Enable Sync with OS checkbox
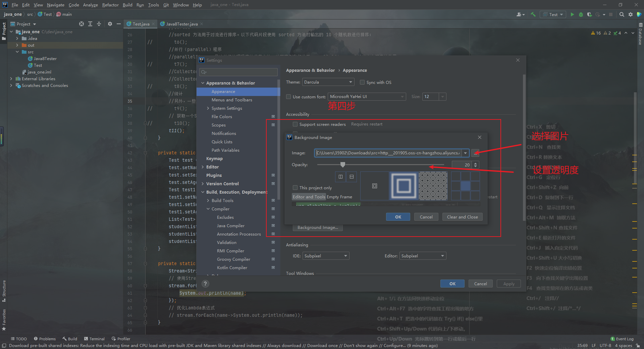Viewport: 644px width, 349px height. (362, 82)
